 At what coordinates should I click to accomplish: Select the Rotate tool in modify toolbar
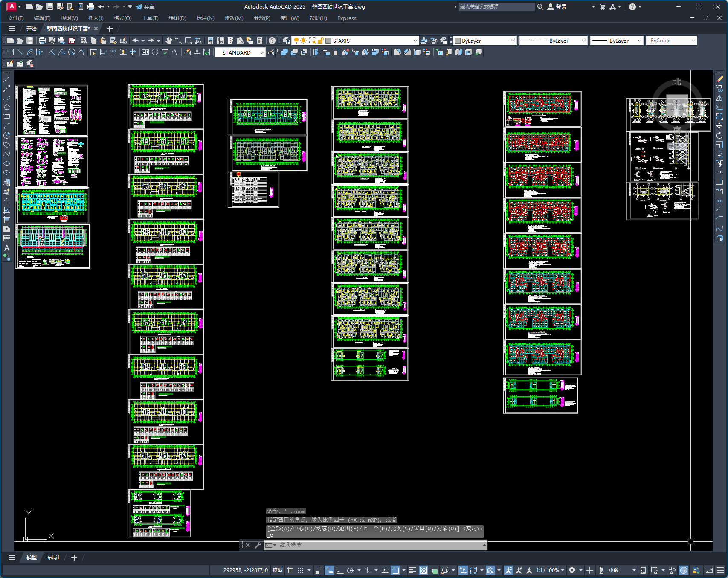(719, 135)
